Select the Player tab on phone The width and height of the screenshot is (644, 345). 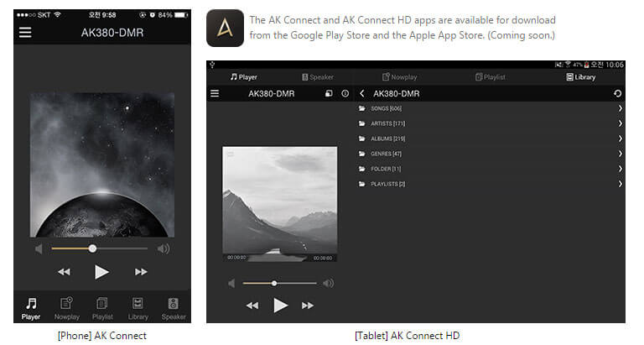point(31,308)
